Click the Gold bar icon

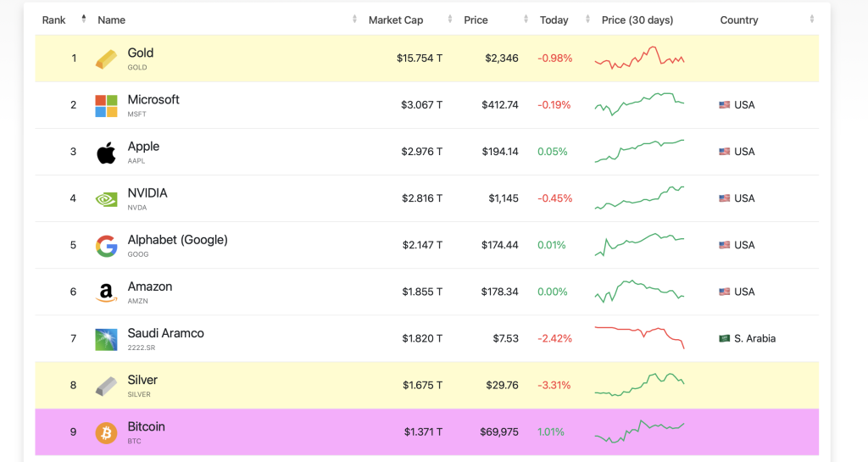(x=106, y=59)
